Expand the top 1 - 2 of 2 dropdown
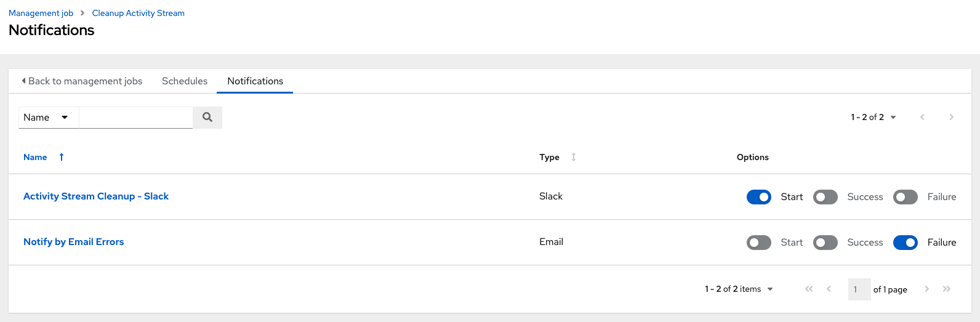The image size is (980, 322). [874, 117]
